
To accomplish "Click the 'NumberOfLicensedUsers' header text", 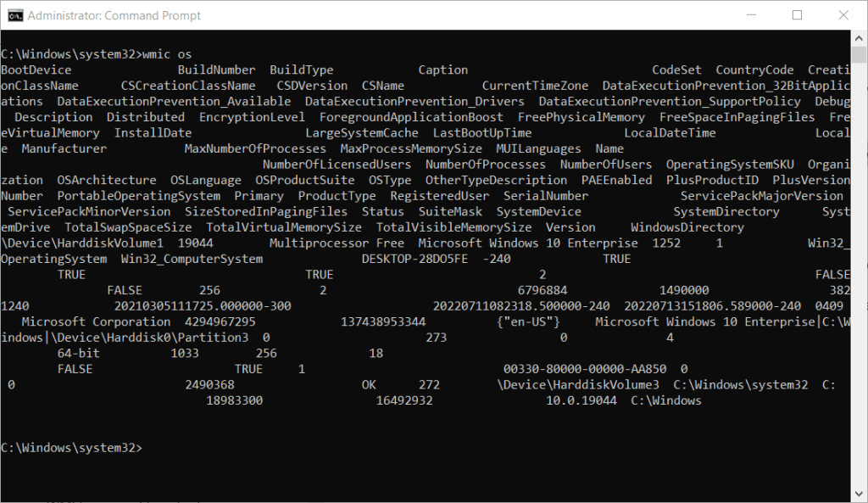I will (337, 165).
